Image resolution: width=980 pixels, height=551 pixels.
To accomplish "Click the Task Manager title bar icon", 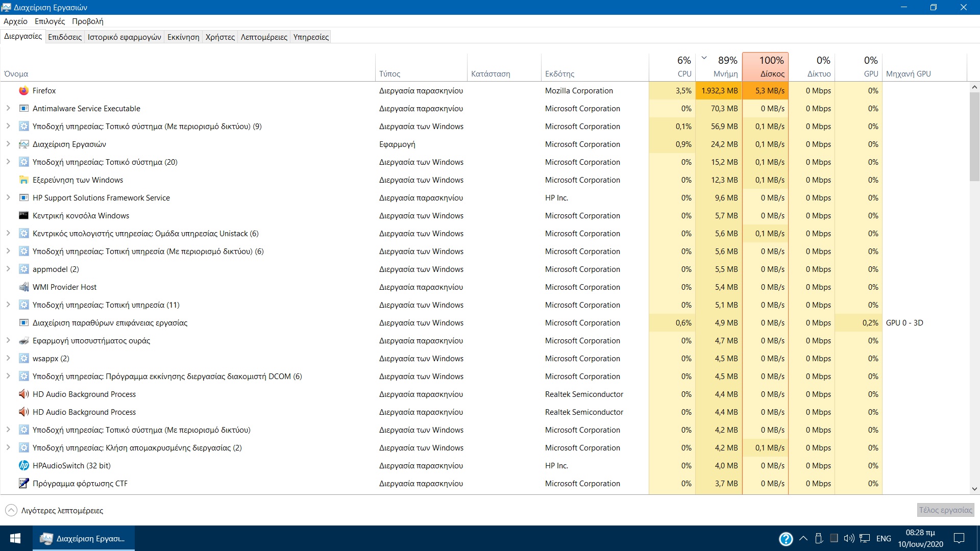I will [x=6, y=7].
